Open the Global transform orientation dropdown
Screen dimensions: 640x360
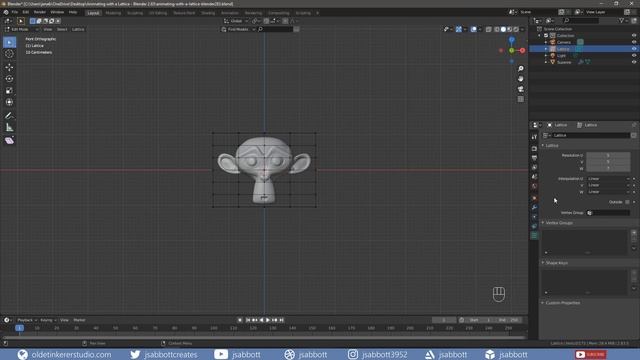236,21
